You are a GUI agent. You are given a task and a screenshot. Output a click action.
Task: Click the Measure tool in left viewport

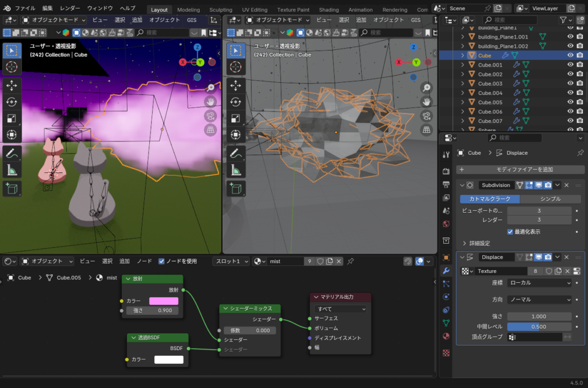[x=11, y=170]
